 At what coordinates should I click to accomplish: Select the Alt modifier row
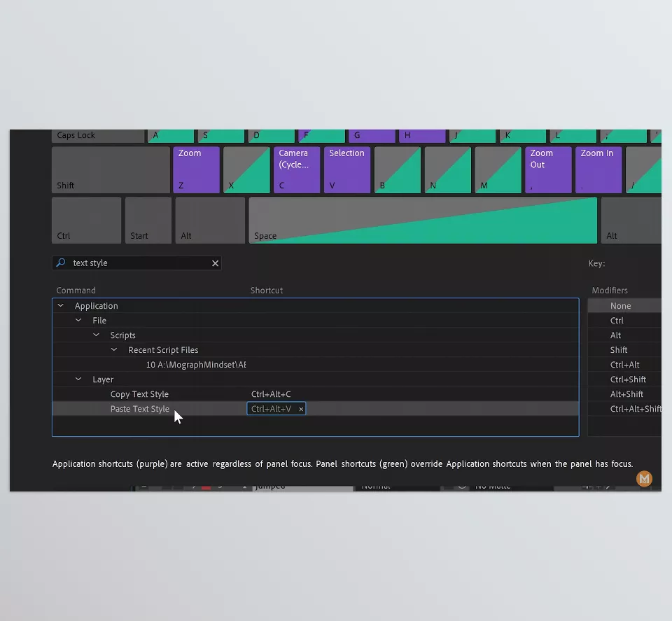click(624, 335)
